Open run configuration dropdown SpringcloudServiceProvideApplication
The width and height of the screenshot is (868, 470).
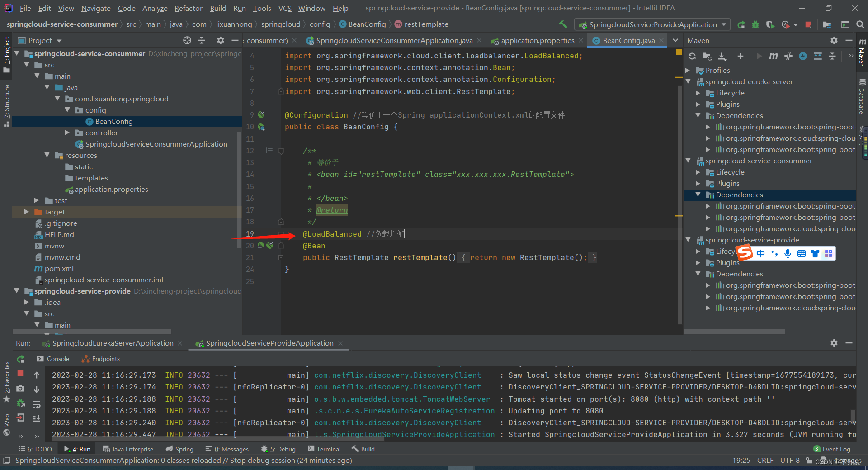652,24
